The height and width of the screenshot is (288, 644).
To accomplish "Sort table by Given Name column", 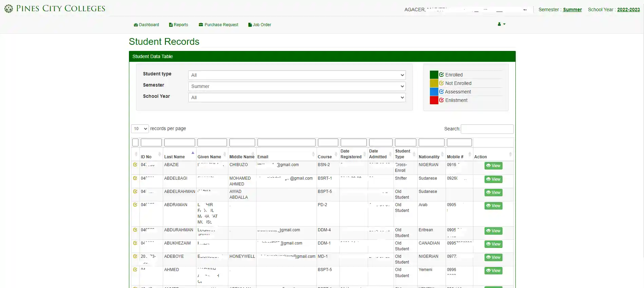I will click(212, 154).
